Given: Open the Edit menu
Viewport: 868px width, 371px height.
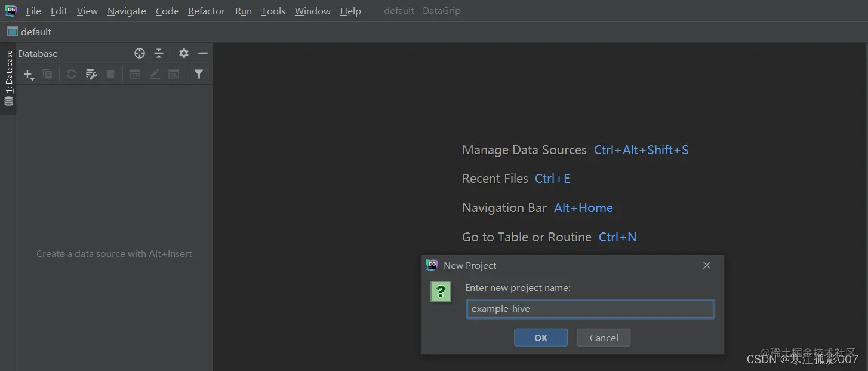Looking at the screenshot, I should click(x=59, y=11).
